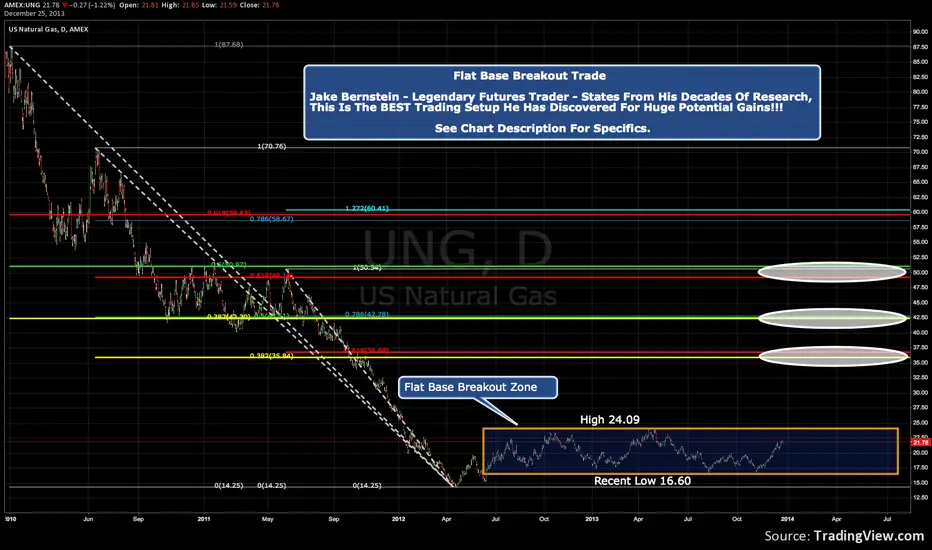Screen dimensions: 932x550
Task: Click the TradingView.com source credit
Action: pyautogui.click(x=868, y=536)
